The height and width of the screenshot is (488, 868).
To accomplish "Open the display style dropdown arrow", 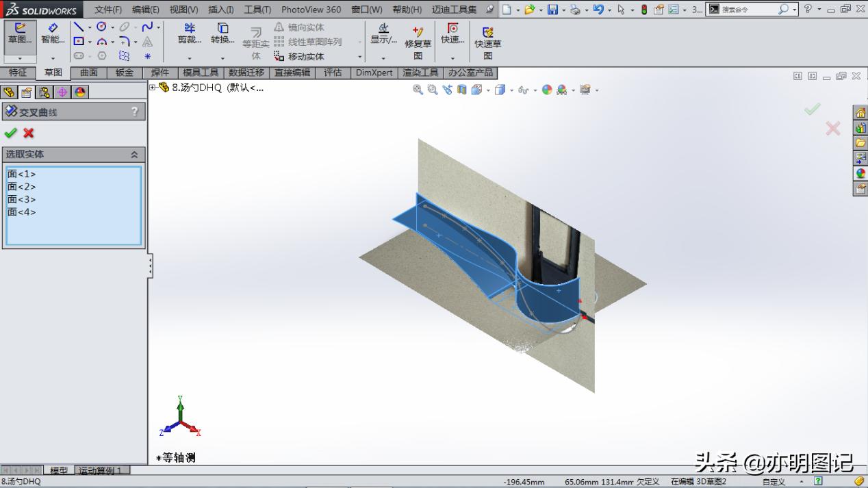I will tap(511, 90).
